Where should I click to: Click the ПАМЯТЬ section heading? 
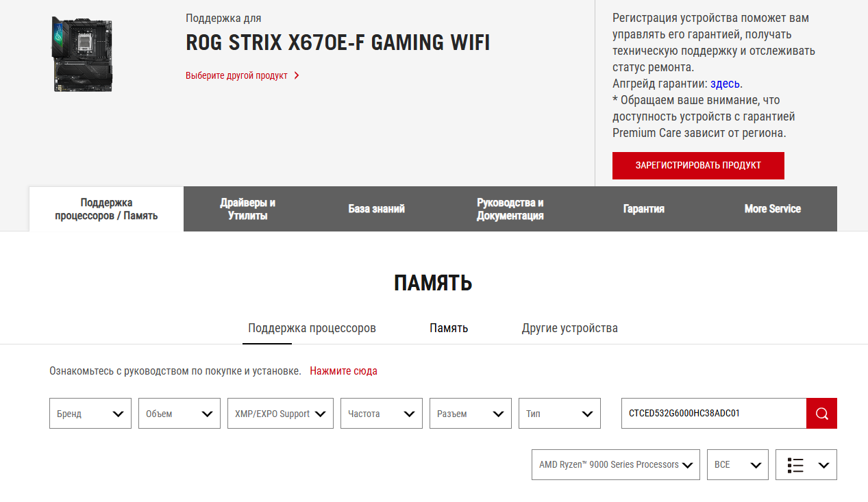433,283
